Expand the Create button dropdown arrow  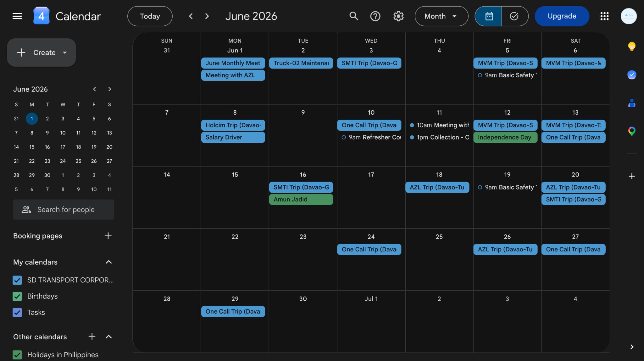(x=65, y=52)
